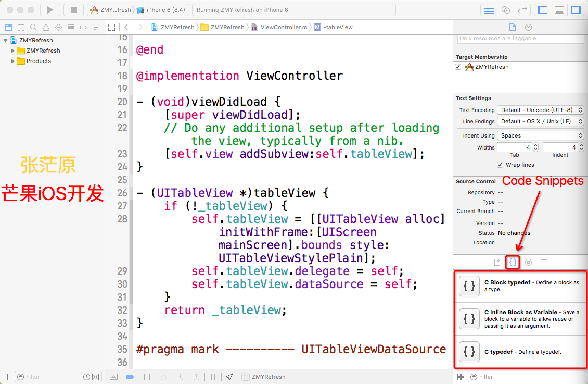Open the Indent Using dropdown
This screenshot has height=384, width=588.
(540, 135)
